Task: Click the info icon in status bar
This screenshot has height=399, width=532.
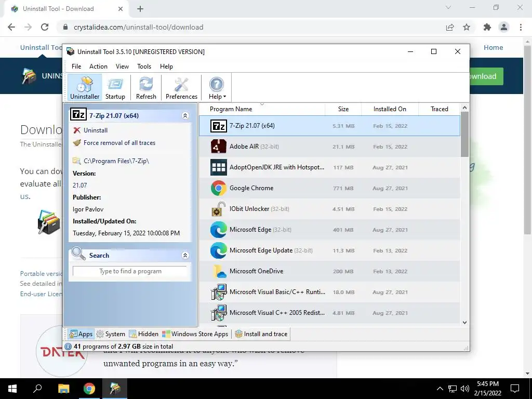Action: (68, 347)
